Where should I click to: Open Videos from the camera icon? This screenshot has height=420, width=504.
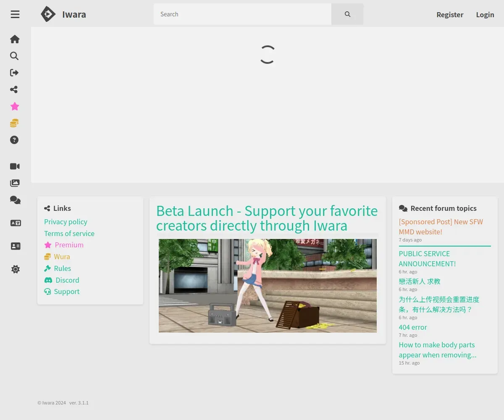tap(15, 166)
